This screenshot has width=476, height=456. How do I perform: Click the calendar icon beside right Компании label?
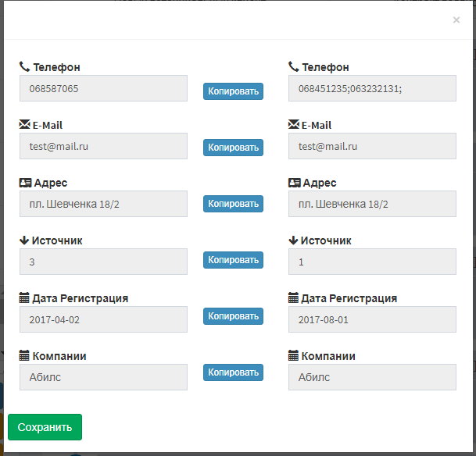pyautogui.click(x=294, y=356)
